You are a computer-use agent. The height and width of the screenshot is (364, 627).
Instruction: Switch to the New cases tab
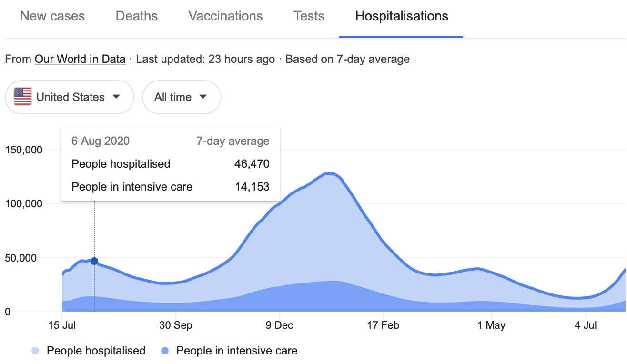[52, 16]
